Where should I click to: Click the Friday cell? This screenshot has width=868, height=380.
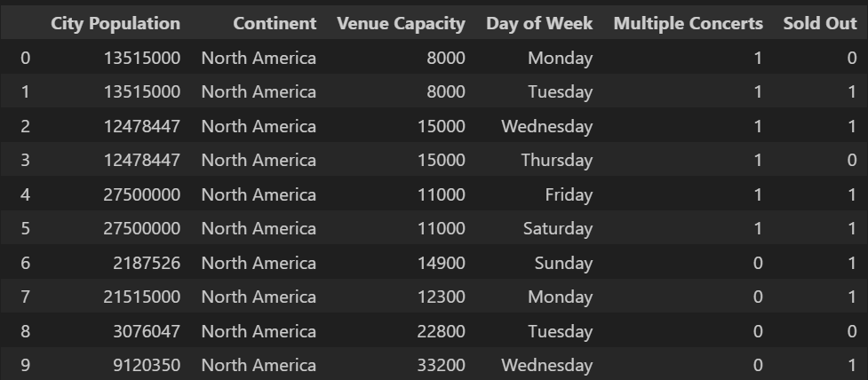(x=569, y=194)
